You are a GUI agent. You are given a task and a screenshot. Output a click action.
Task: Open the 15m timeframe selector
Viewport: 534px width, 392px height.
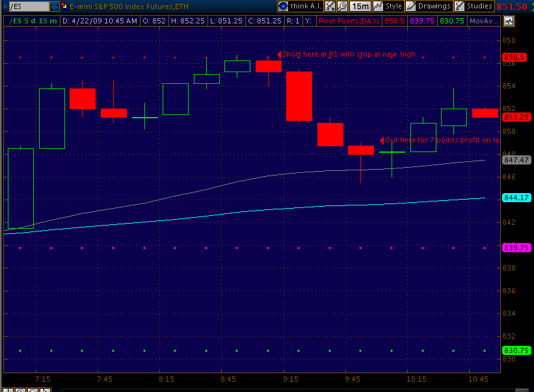(x=360, y=6)
